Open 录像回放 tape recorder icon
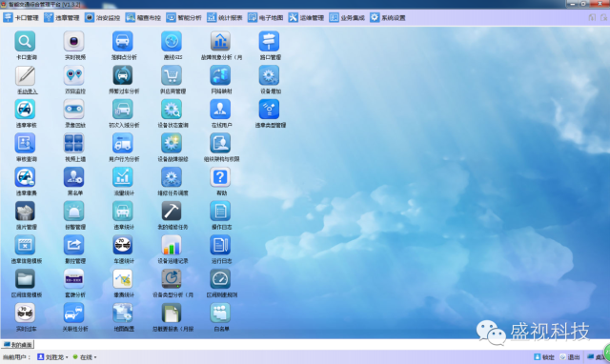 pyautogui.click(x=74, y=110)
